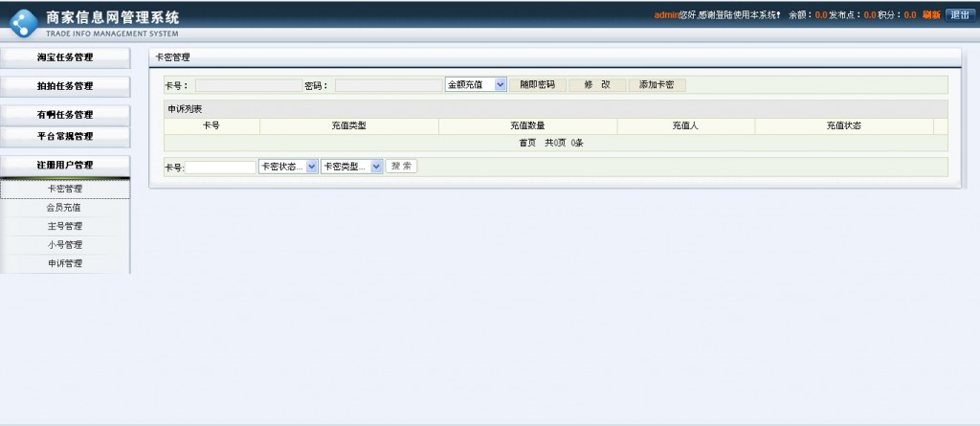The width and height of the screenshot is (980, 426).
Task: Click the 刷新 refresh link
Action: (x=931, y=15)
